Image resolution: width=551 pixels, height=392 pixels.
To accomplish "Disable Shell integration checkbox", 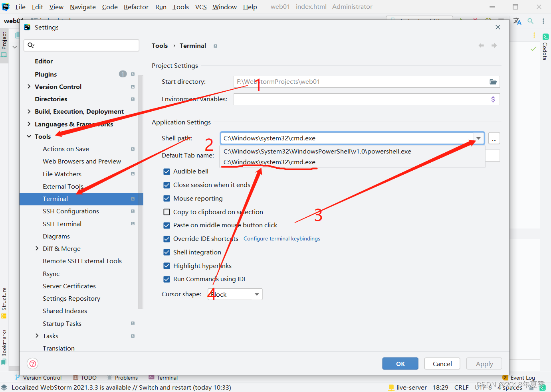I will point(167,252).
